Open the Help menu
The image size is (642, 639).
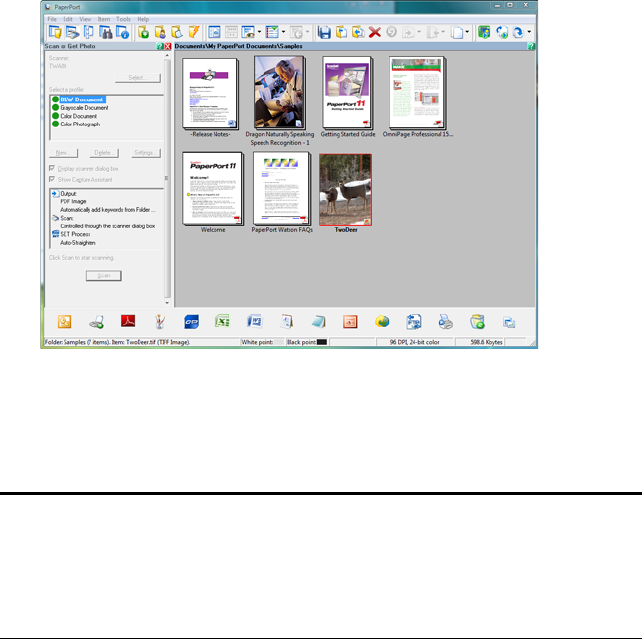click(143, 19)
